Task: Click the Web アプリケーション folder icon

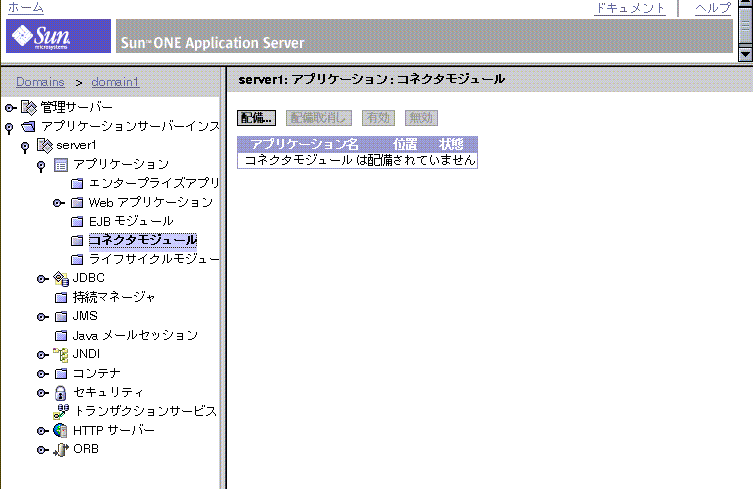Action: [x=77, y=203]
